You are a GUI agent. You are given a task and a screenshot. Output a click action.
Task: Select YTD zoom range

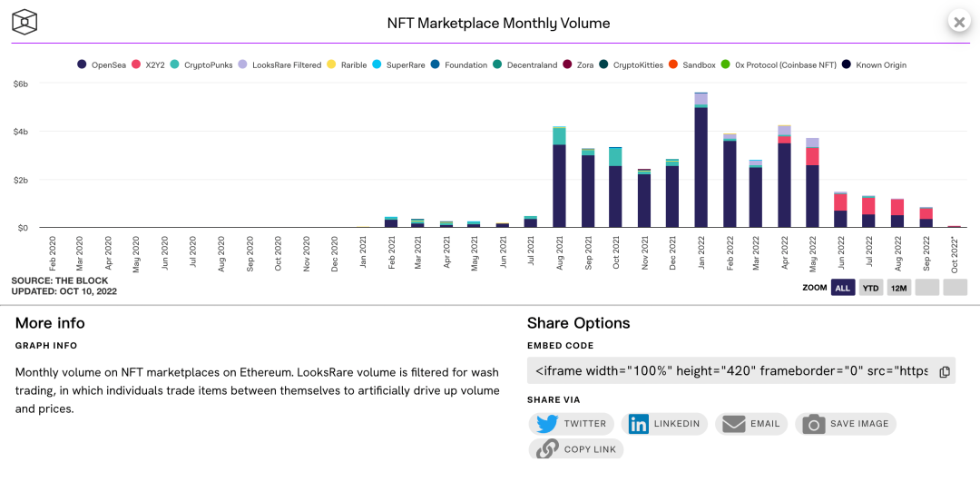point(870,288)
